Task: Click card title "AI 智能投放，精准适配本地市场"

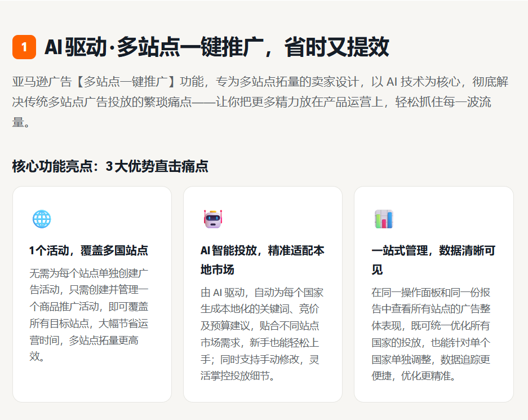Action: click(263, 260)
